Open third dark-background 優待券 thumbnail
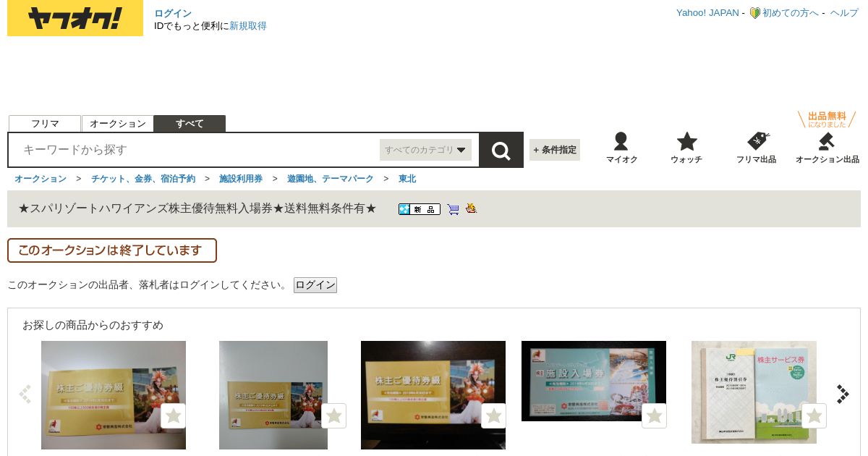The height and width of the screenshot is (456, 868). (x=433, y=395)
